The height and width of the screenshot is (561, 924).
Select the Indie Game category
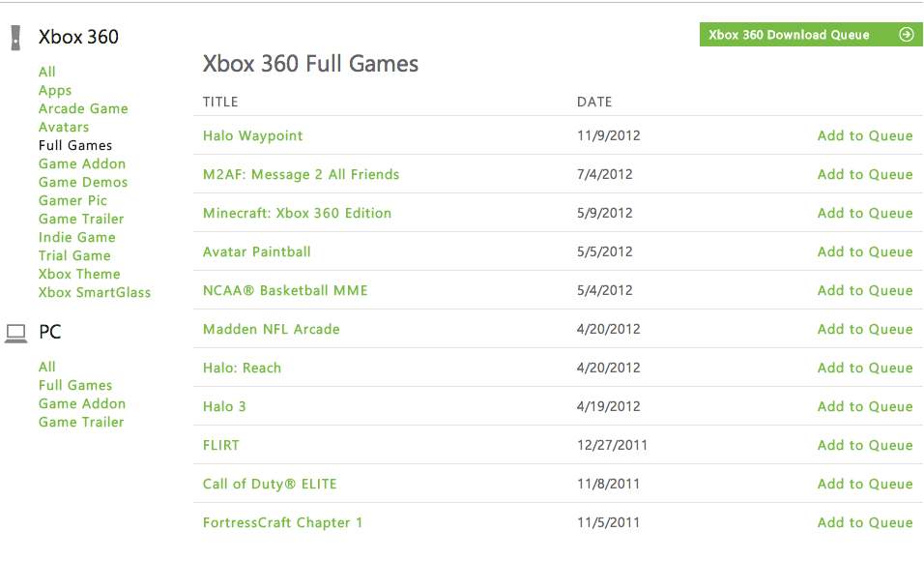pyautogui.click(x=76, y=237)
